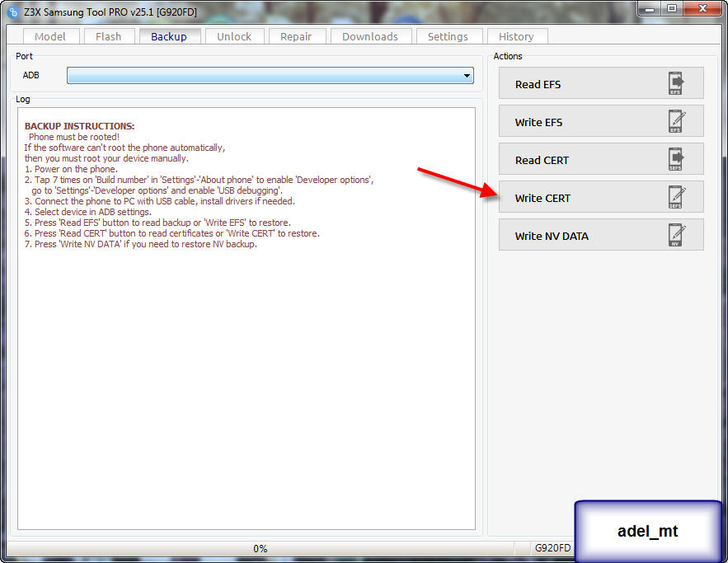The image size is (728, 563).
Task: Click the Write EFS pencil phone icon
Action: 677,121
